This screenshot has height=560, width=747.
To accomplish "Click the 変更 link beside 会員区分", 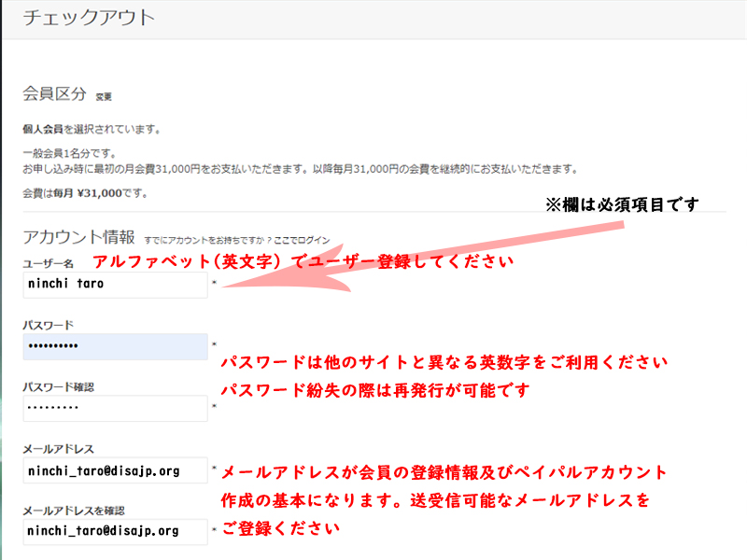I will tap(104, 96).
